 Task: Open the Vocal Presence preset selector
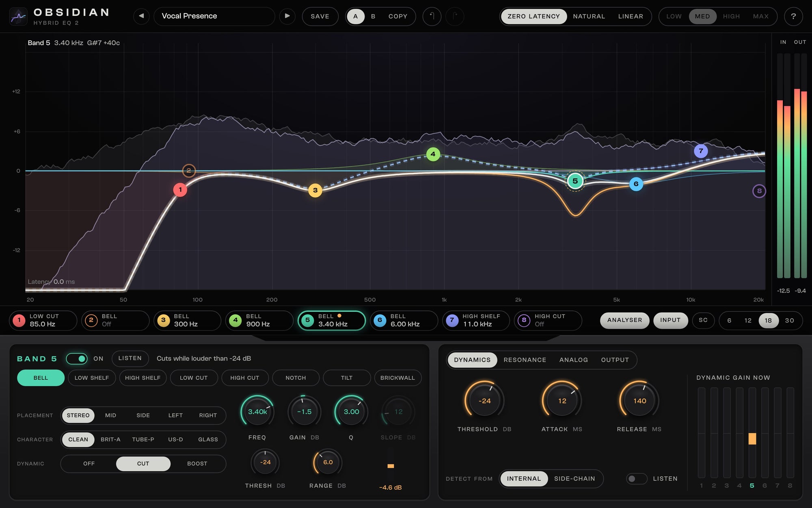[214, 16]
